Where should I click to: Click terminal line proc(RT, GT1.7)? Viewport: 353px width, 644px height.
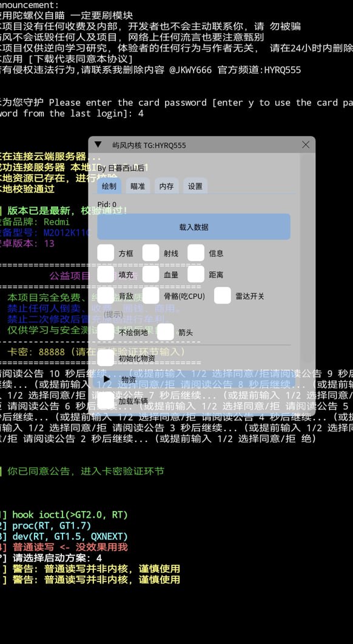click(x=52, y=525)
